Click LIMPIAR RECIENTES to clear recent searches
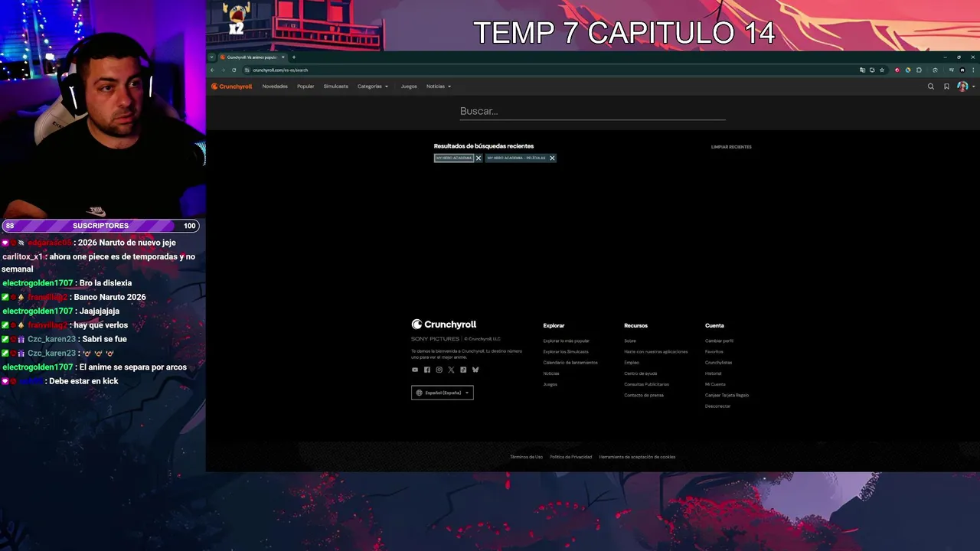The height and width of the screenshot is (551, 980). 731,147
